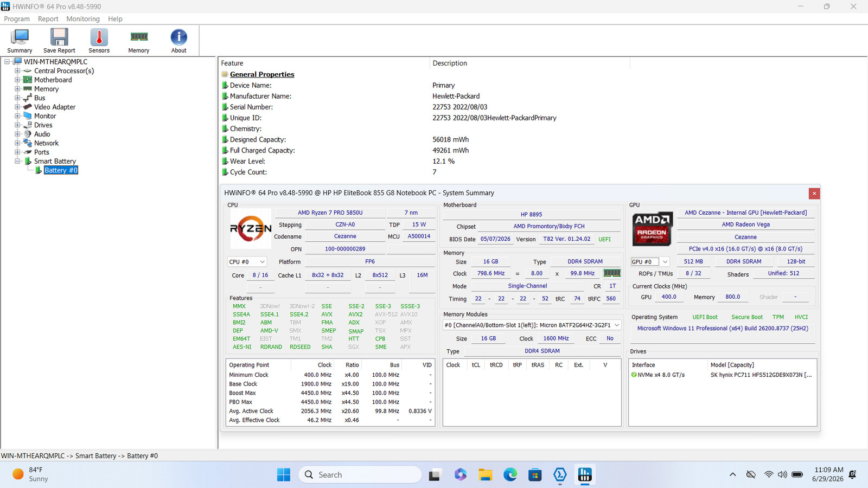This screenshot has width=868, height=488.
Task: Click the Ryzen CPU logo
Action: pyautogui.click(x=251, y=228)
